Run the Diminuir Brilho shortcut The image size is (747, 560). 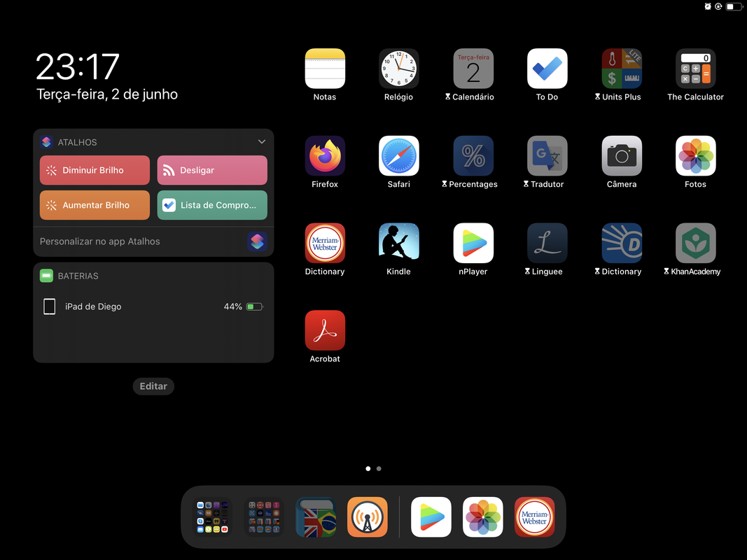coord(95,170)
